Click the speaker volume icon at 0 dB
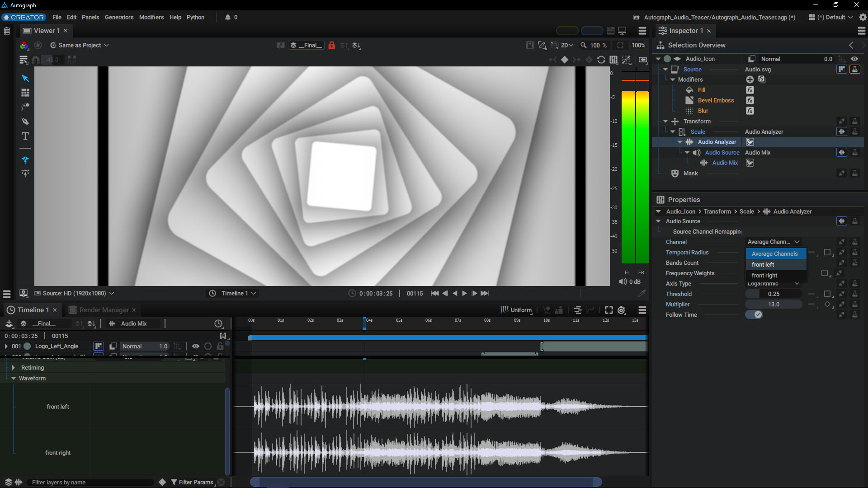Image resolution: width=868 pixels, height=488 pixels. 623,282
